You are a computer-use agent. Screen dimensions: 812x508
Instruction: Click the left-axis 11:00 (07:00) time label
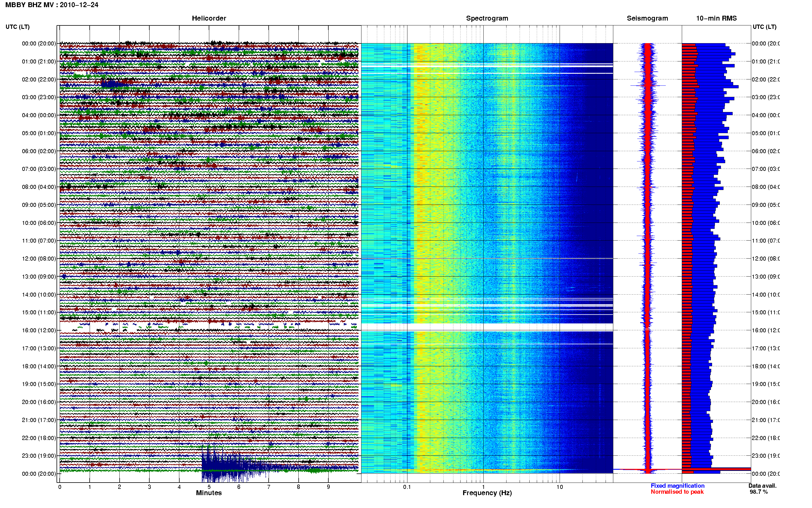[39, 241]
